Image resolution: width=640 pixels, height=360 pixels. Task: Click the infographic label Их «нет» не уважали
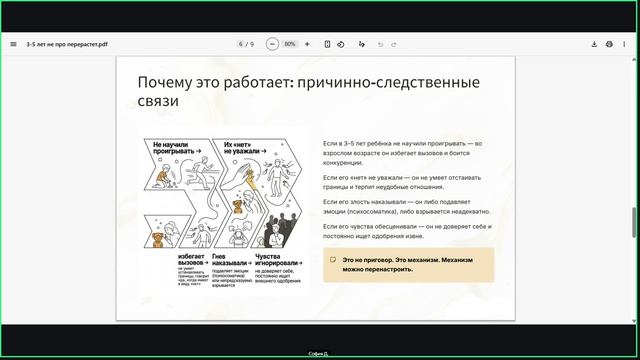point(245,148)
